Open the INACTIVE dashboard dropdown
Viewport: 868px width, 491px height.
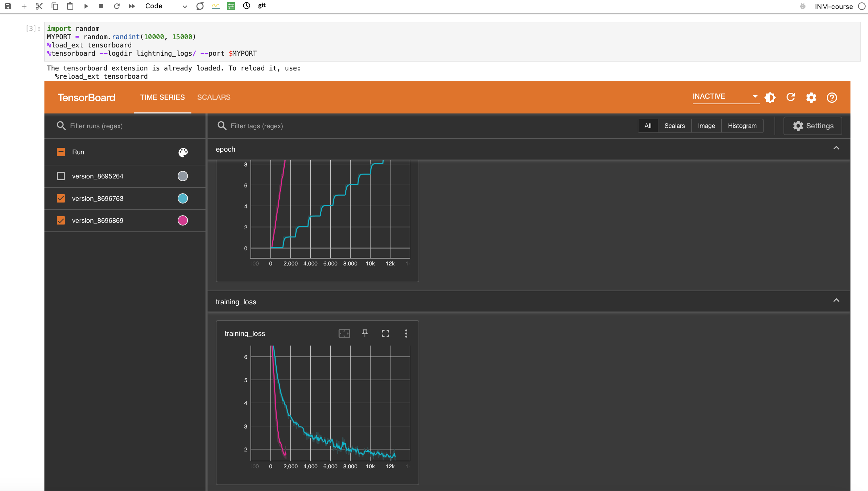tap(725, 97)
